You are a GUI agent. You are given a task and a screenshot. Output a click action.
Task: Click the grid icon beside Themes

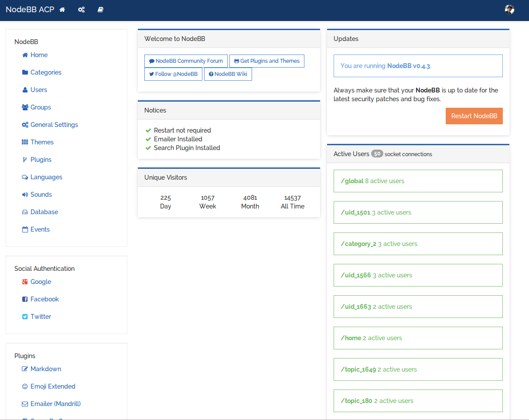(25, 142)
